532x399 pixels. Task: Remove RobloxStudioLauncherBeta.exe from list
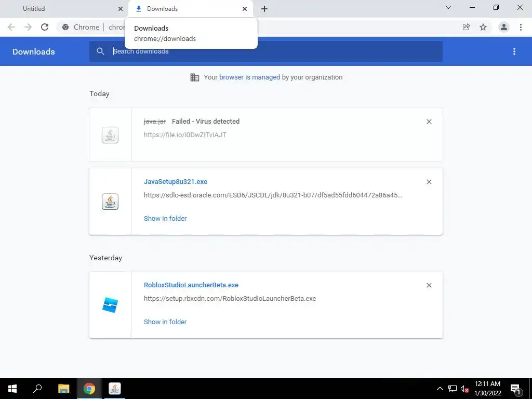429,285
